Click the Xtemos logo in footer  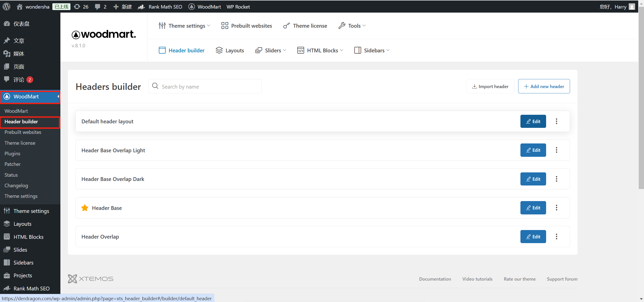(x=91, y=279)
